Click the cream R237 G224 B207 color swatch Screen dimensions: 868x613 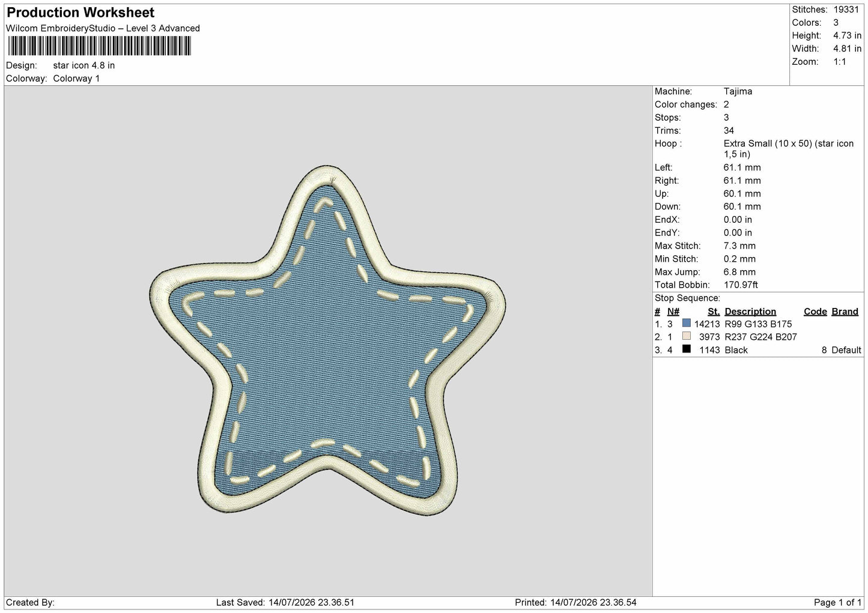[687, 336]
